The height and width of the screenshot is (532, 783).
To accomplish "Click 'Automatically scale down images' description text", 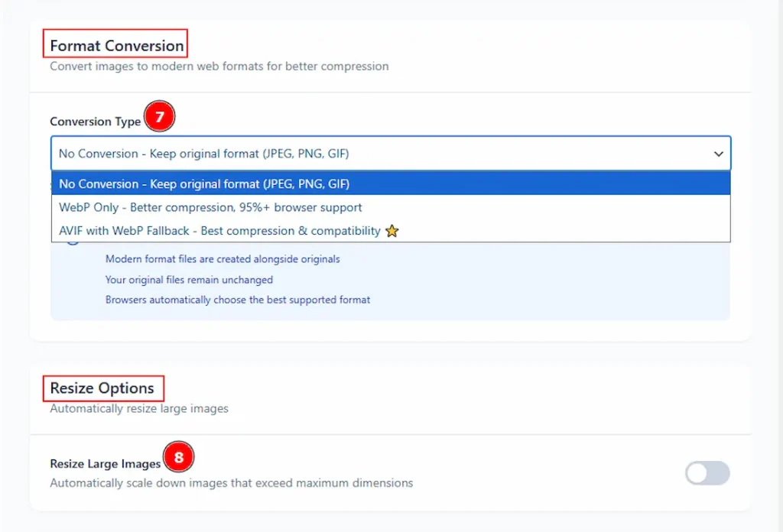I will coord(231,483).
